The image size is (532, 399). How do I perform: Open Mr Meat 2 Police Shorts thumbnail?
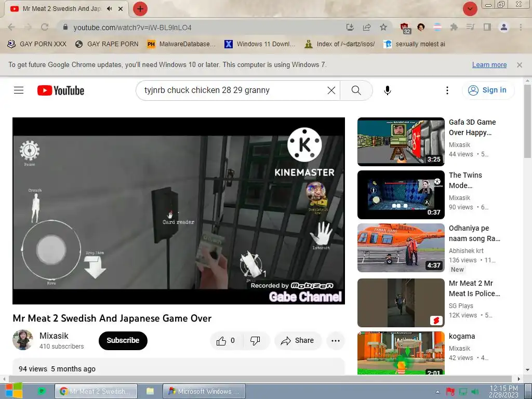[401, 303]
